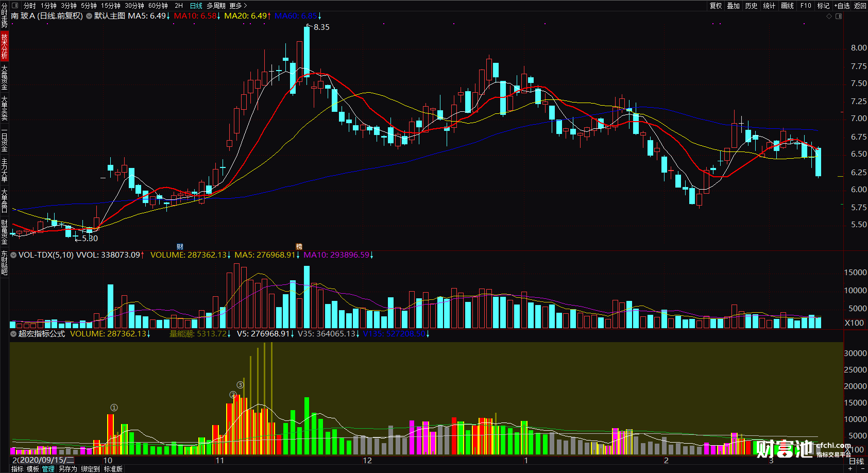Image resolution: width=868 pixels, height=473 pixels.
Task: Click MA10: 6.58 indicator label
Action: point(197,16)
